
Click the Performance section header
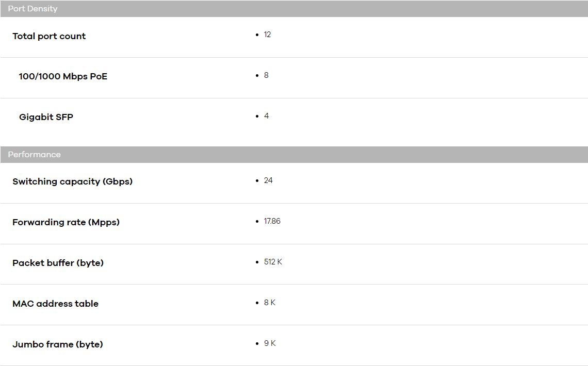[x=294, y=154]
